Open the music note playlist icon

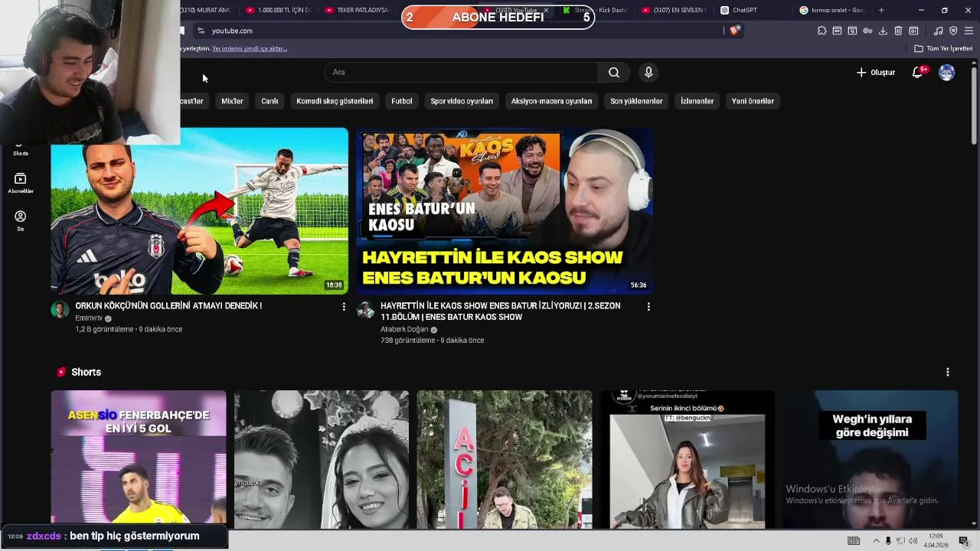[938, 31]
